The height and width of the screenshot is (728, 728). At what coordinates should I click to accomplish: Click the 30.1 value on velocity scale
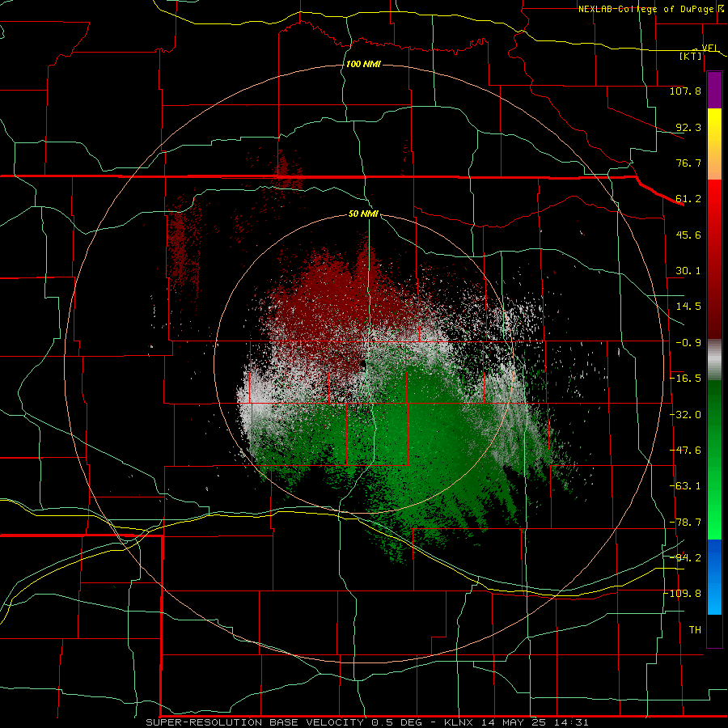(x=688, y=271)
